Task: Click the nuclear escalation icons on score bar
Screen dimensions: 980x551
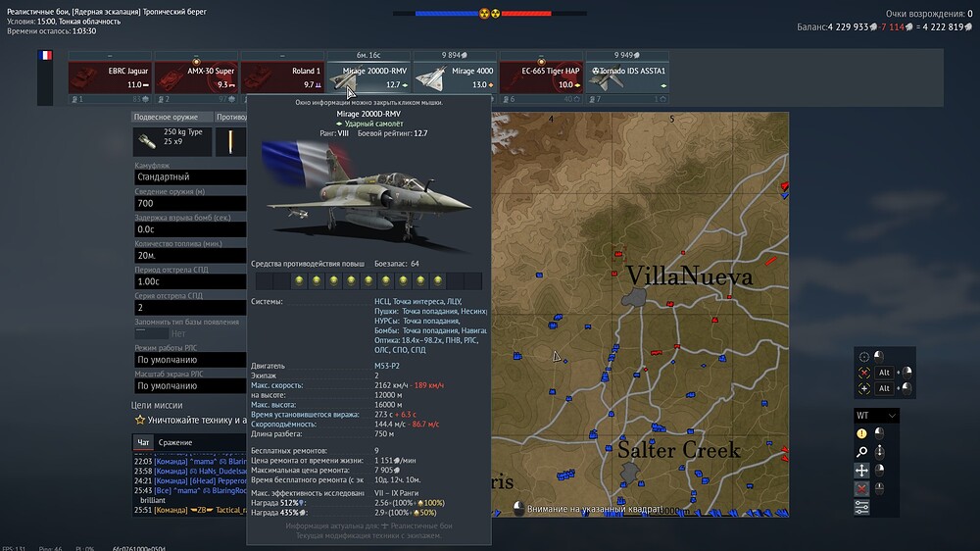Action: point(489,13)
